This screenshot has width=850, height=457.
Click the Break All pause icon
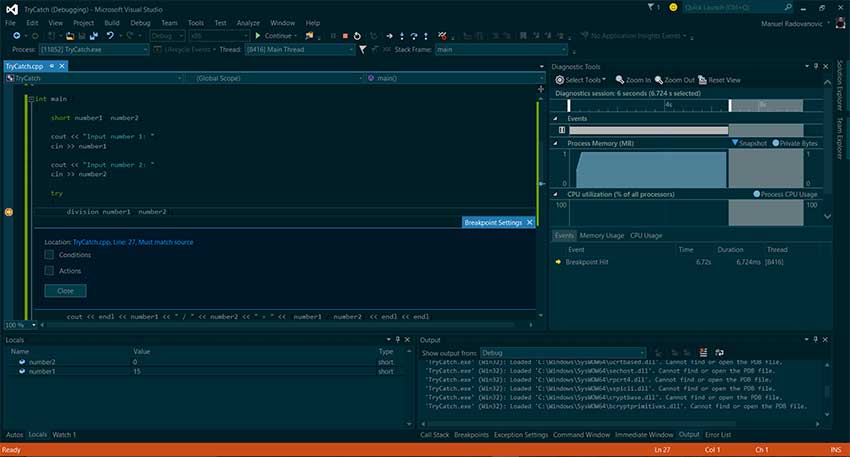coord(333,36)
